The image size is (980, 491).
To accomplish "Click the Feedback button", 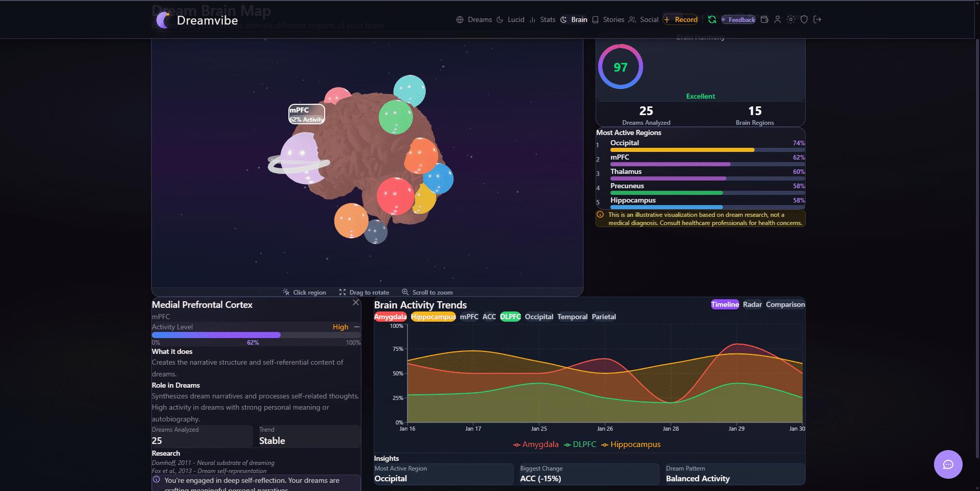I will [738, 19].
